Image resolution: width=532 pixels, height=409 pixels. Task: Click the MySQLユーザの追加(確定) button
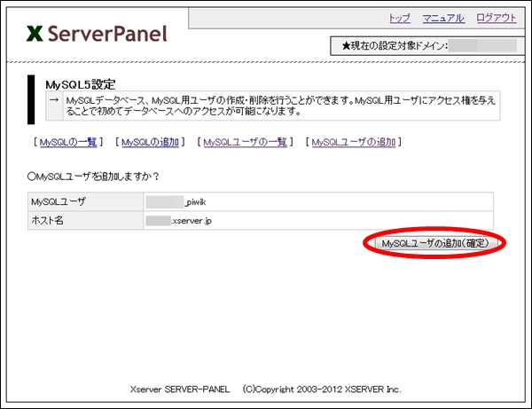pyautogui.click(x=435, y=243)
